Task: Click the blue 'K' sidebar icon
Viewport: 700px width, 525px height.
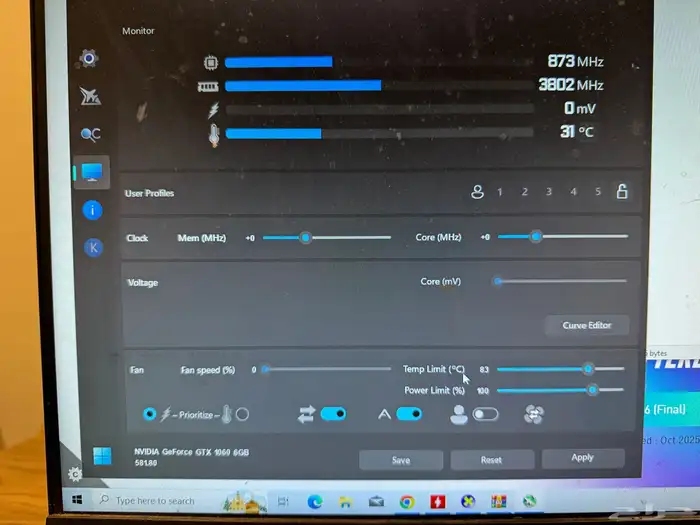Action: (93, 247)
